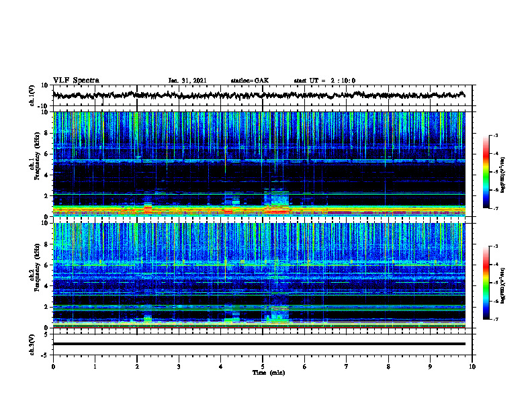This screenshot has height=411, width=532.
Task: Click the ch.1 waveform trace panel
Action: [x=264, y=95]
